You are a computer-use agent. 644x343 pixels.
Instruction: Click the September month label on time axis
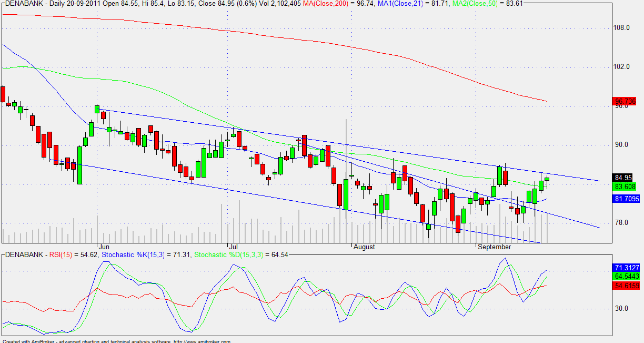494,247
